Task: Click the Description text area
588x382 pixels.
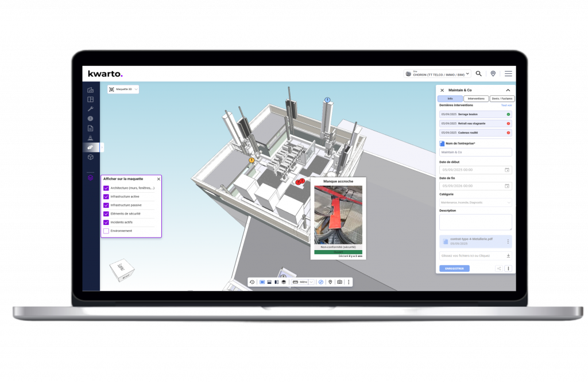Action: coord(475,222)
